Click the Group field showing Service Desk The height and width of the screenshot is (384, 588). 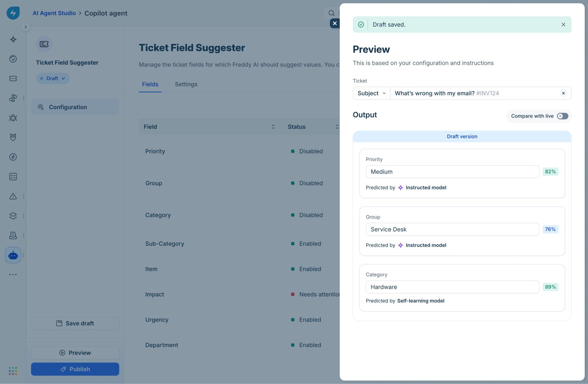click(x=452, y=229)
